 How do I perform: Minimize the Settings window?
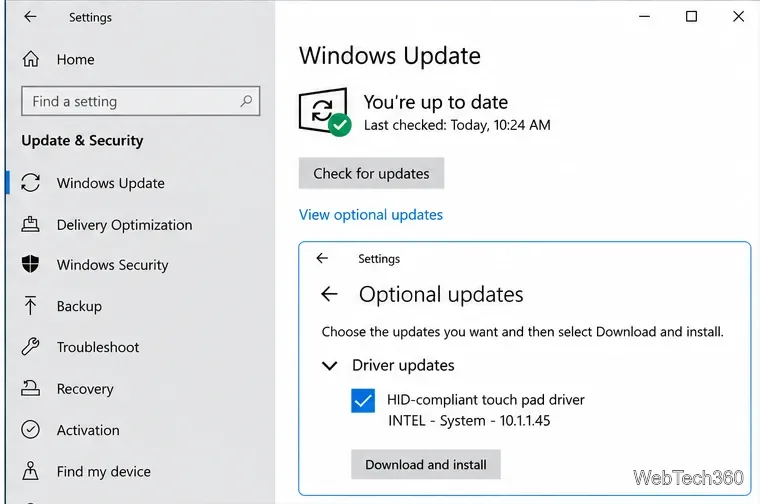645,16
